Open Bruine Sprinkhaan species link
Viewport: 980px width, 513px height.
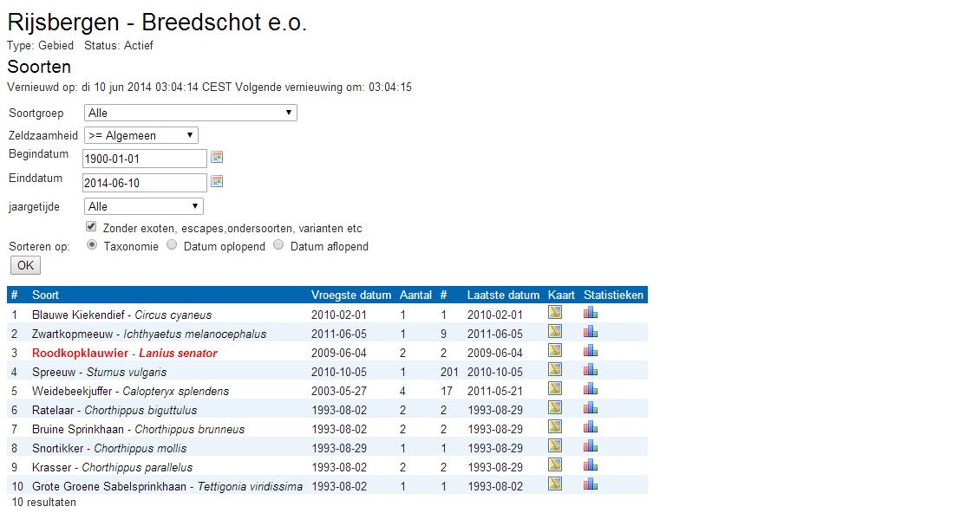pos(138,429)
